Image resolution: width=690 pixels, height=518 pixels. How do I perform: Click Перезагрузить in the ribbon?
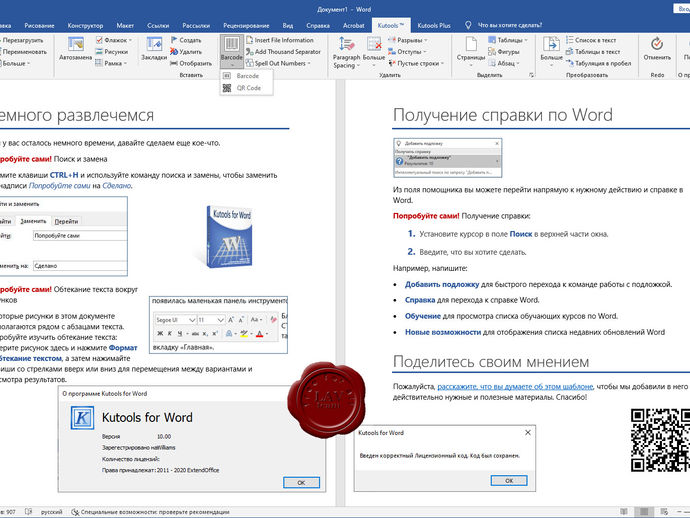click(x=22, y=40)
